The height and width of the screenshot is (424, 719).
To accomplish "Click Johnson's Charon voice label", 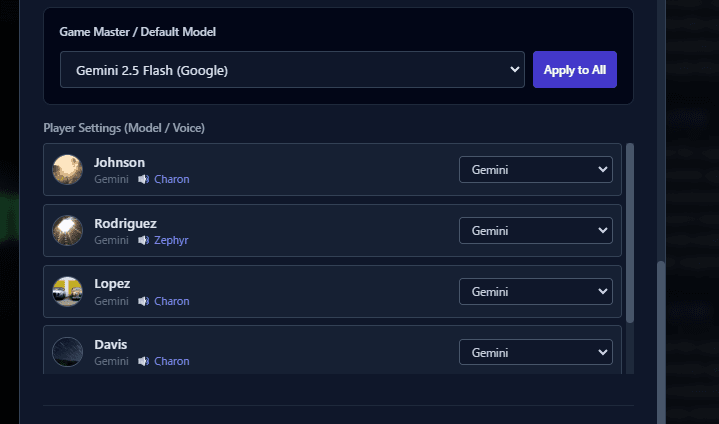I will tap(172, 180).
